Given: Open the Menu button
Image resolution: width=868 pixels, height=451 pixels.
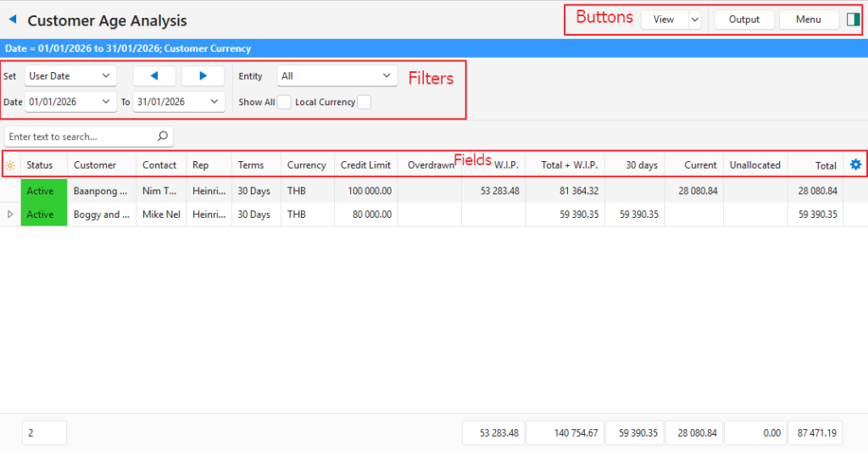Looking at the screenshot, I should click(808, 19).
